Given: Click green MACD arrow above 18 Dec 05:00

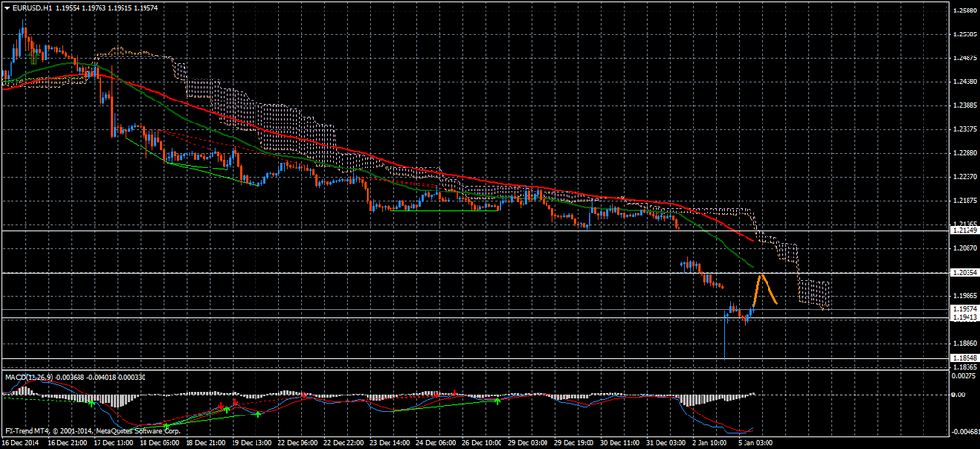Looking at the screenshot, I should click(167, 425).
